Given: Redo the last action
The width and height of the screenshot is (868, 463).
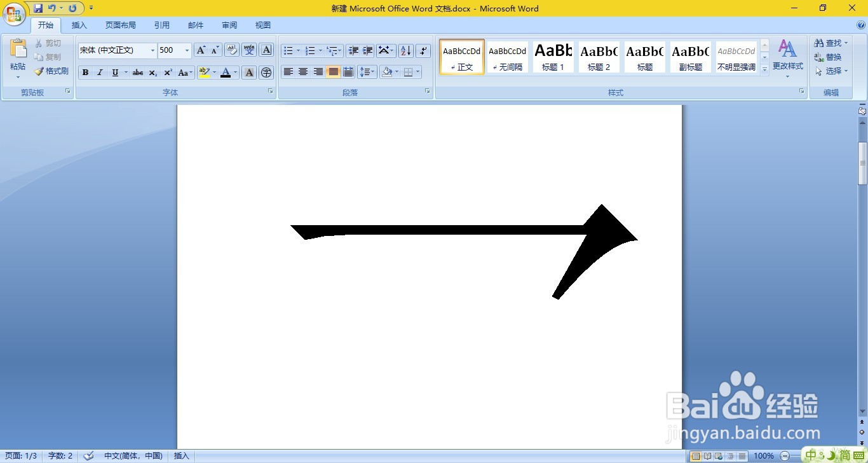Looking at the screenshot, I should (x=72, y=8).
